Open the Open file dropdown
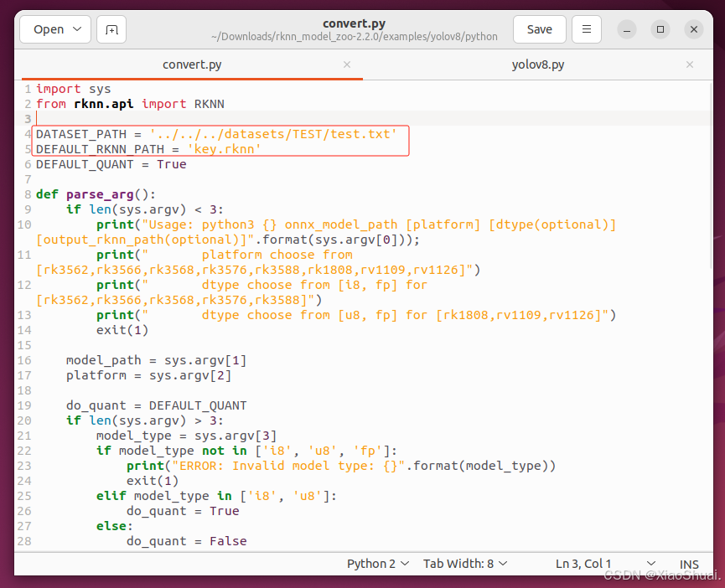Image resolution: width=725 pixels, height=588 pixels. (x=55, y=29)
